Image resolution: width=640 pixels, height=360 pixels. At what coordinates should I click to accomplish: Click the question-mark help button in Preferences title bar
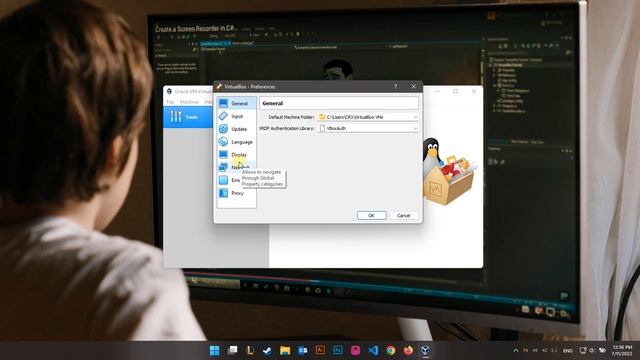(x=396, y=86)
